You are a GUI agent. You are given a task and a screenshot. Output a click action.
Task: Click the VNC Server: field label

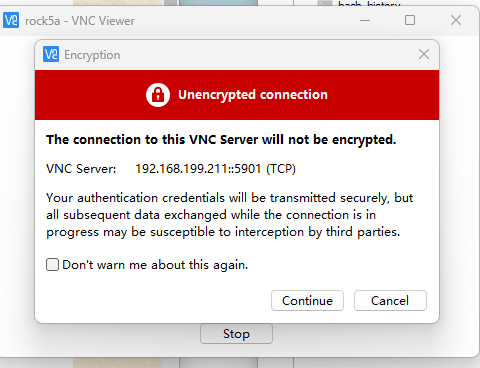81,169
